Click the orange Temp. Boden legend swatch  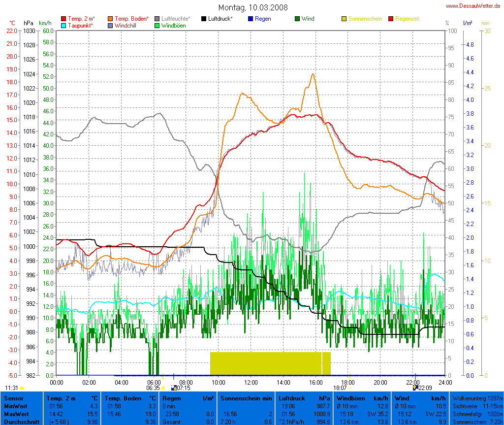pos(110,19)
